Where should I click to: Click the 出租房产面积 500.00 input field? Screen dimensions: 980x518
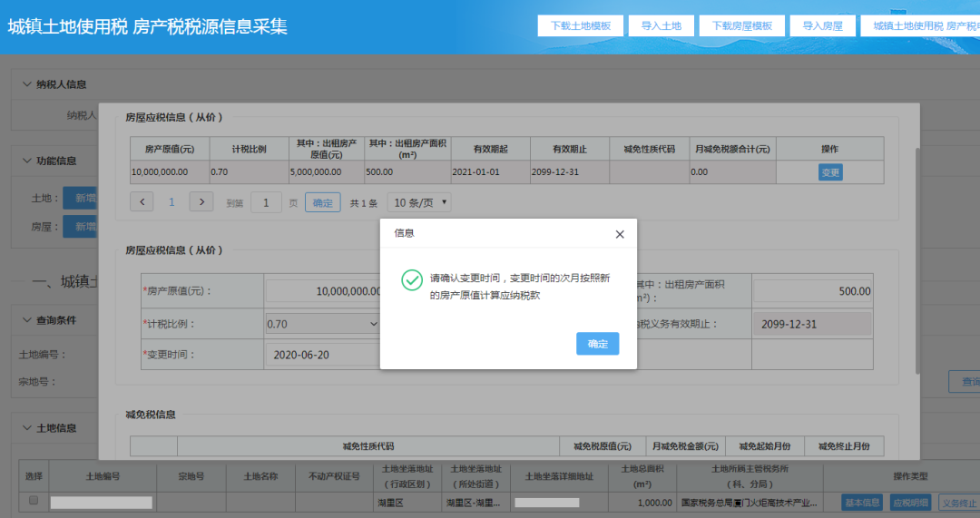812,291
